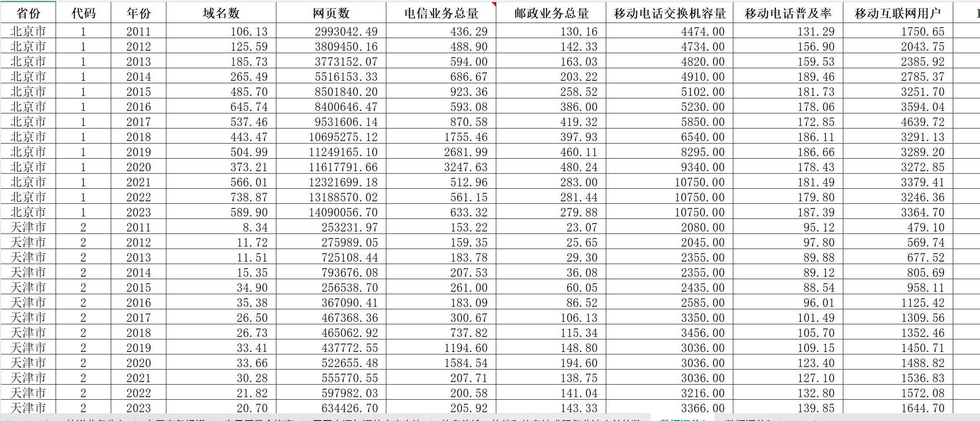Select the 年份 header cell
Screen dimensions: 980x421
pos(138,13)
